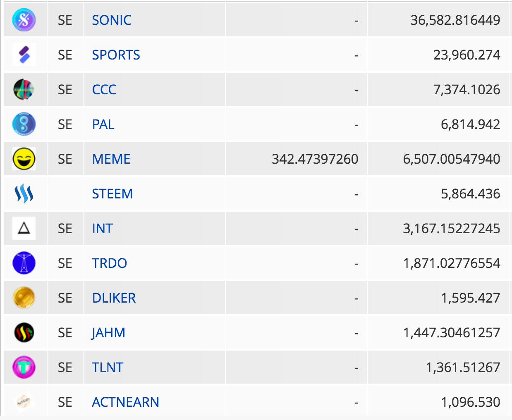This screenshot has width=512, height=420.
Task: Click the DLIKER gold coin icon
Action: [x=24, y=298]
